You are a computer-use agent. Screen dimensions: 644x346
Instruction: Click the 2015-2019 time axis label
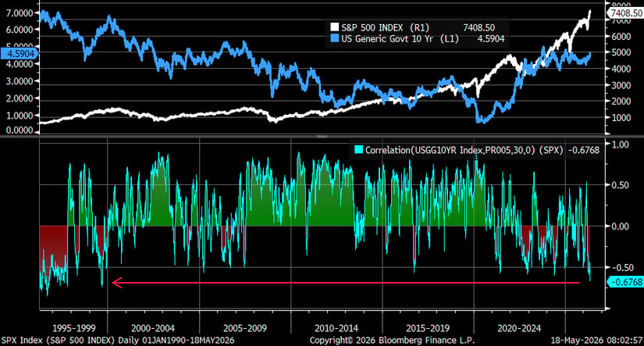click(x=428, y=328)
